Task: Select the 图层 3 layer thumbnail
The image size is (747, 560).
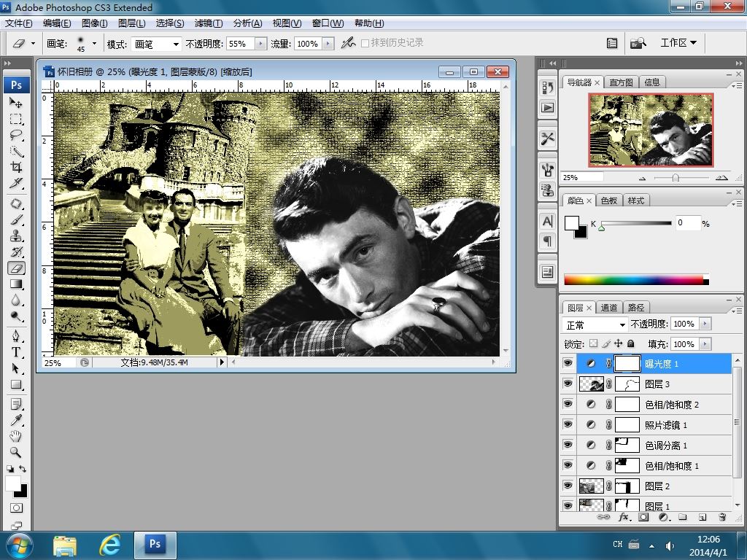Action: point(591,384)
